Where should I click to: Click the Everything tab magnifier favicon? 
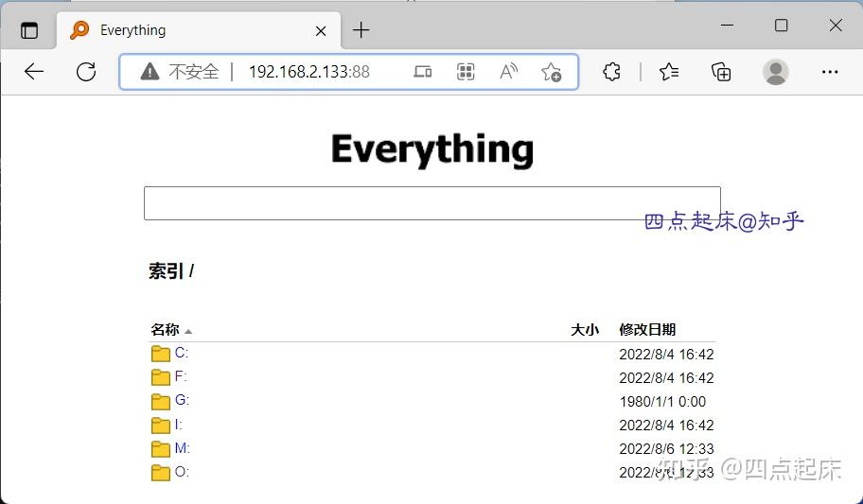point(79,29)
